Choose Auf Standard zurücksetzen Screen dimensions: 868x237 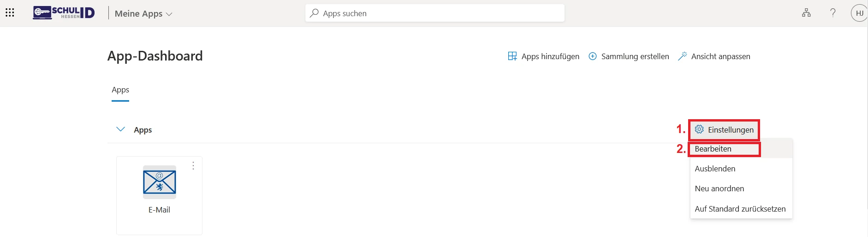[x=741, y=209]
